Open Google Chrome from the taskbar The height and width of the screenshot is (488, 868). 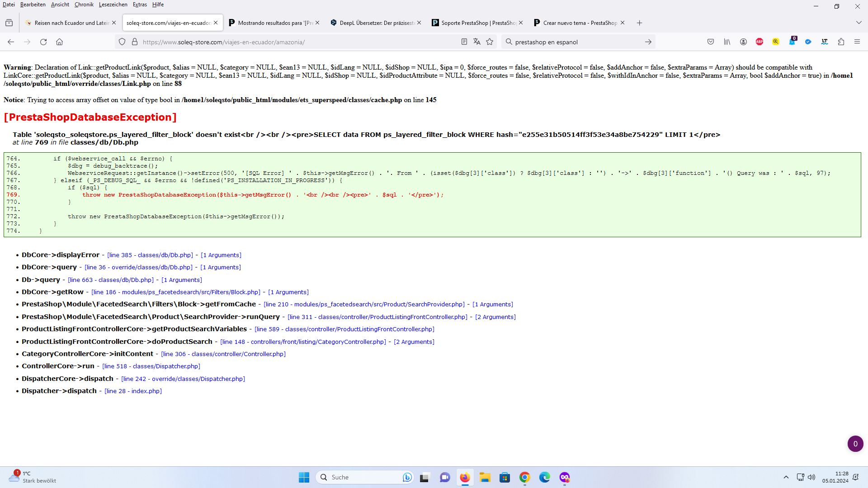[524, 477]
